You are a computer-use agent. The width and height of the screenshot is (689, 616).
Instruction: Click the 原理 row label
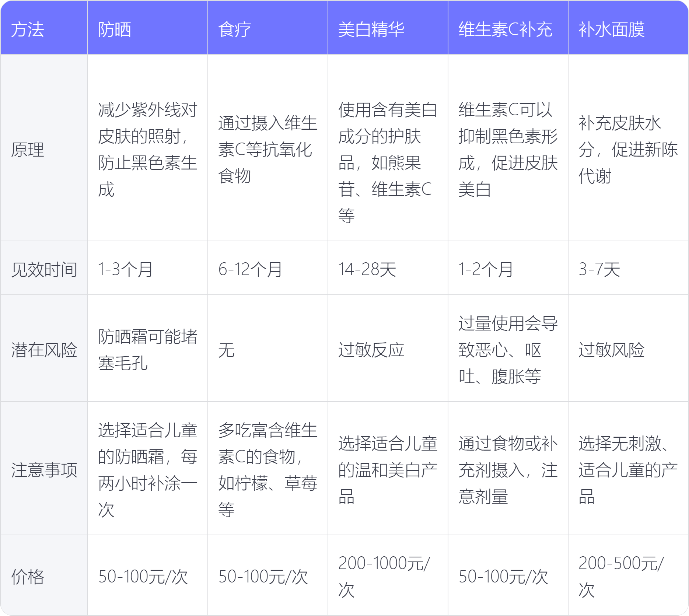pyautogui.click(x=28, y=150)
